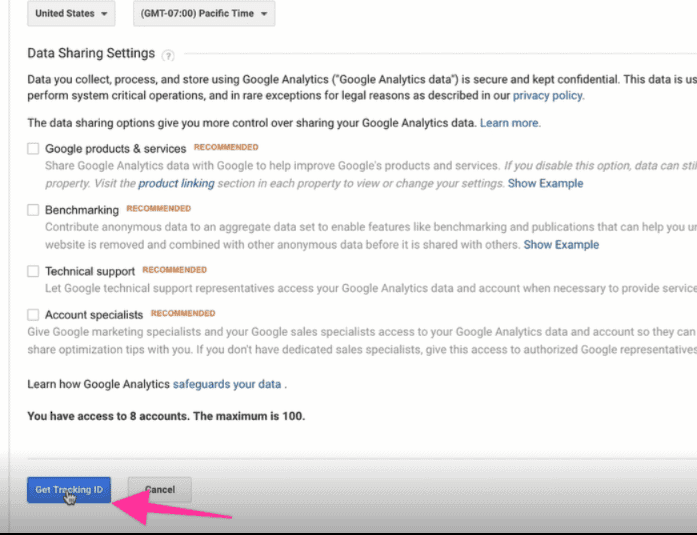Click the Data Sharing Settings help icon
Screen dimensions: 697x535
click(x=168, y=56)
